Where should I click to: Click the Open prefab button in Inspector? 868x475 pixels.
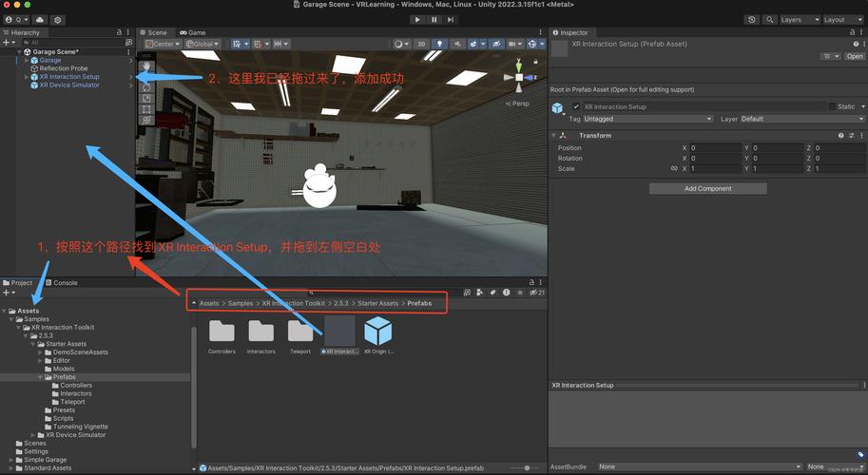[854, 56]
